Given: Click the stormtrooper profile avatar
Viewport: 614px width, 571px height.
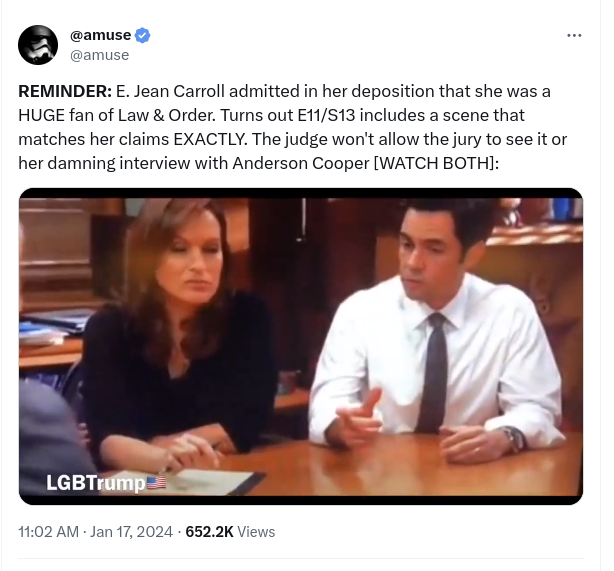Looking at the screenshot, I should point(38,45).
